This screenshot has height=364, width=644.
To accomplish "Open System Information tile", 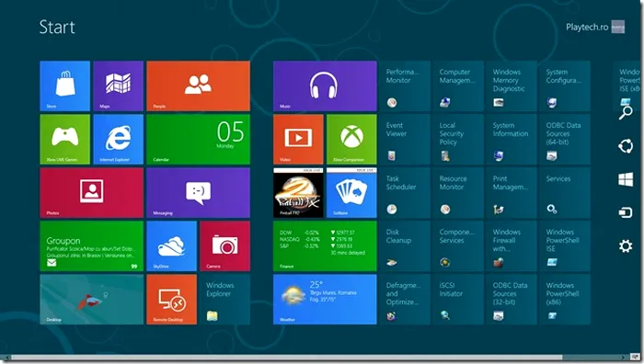I will pyautogui.click(x=512, y=139).
